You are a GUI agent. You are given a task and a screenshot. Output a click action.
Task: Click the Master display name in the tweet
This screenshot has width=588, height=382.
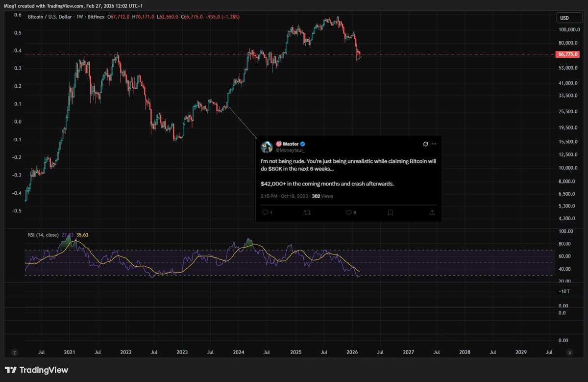click(x=291, y=144)
